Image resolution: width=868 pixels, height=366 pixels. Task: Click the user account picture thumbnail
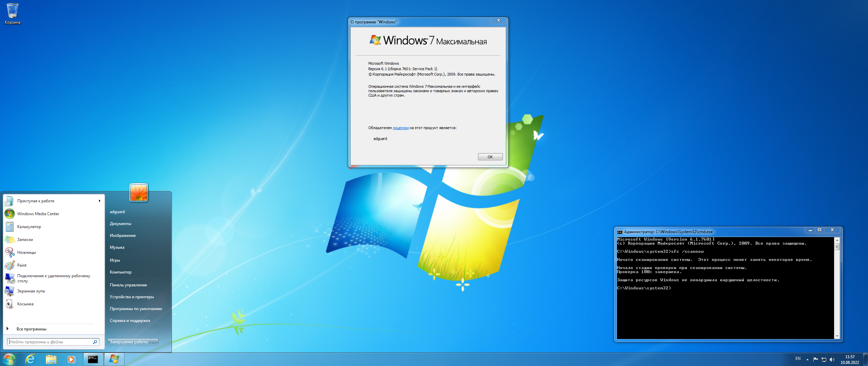coord(139,192)
